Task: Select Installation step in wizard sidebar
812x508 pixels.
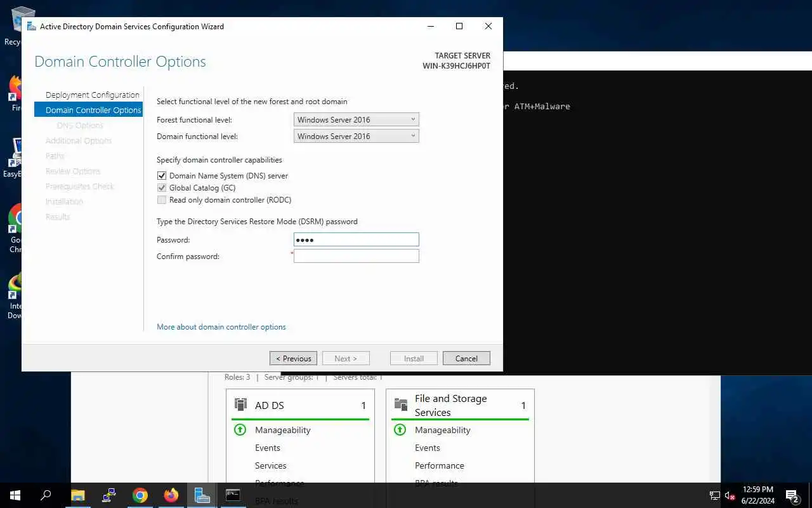Action: tap(64, 201)
